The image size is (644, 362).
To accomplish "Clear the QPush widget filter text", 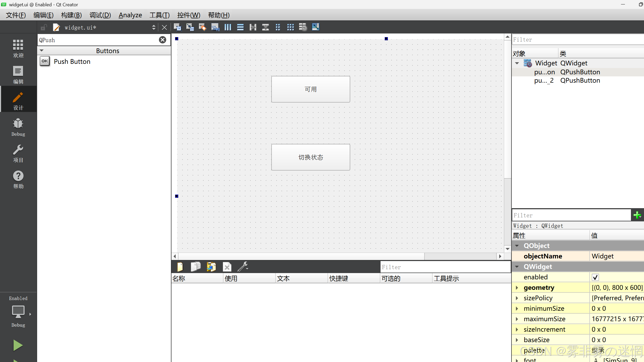I will click(x=163, y=40).
